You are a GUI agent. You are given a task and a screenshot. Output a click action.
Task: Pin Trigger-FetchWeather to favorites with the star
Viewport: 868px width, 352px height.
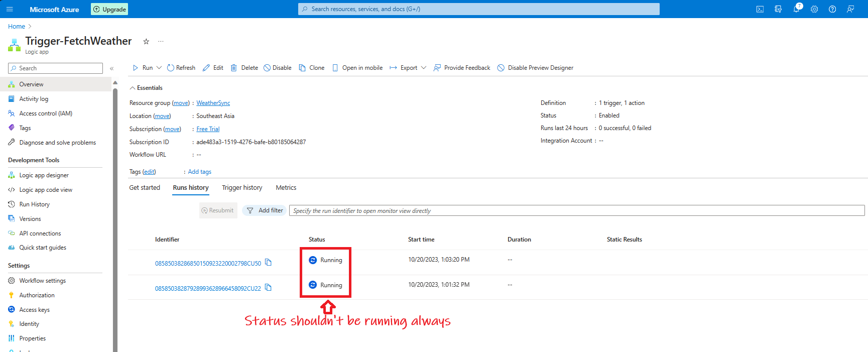tap(146, 42)
